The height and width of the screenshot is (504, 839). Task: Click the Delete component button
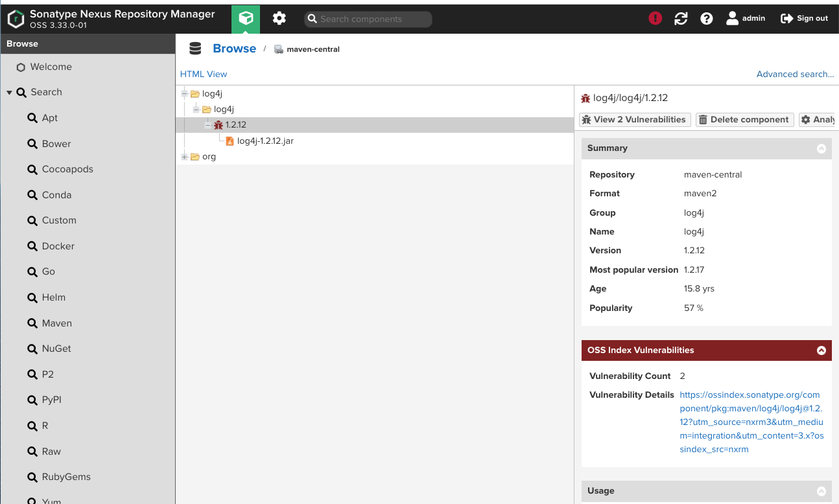[x=744, y=120]
